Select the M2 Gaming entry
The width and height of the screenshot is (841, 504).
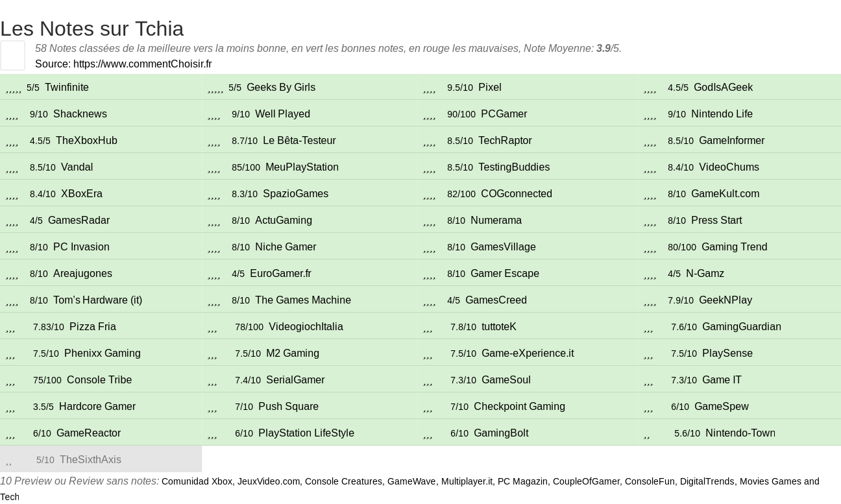(x=293, y=353)
